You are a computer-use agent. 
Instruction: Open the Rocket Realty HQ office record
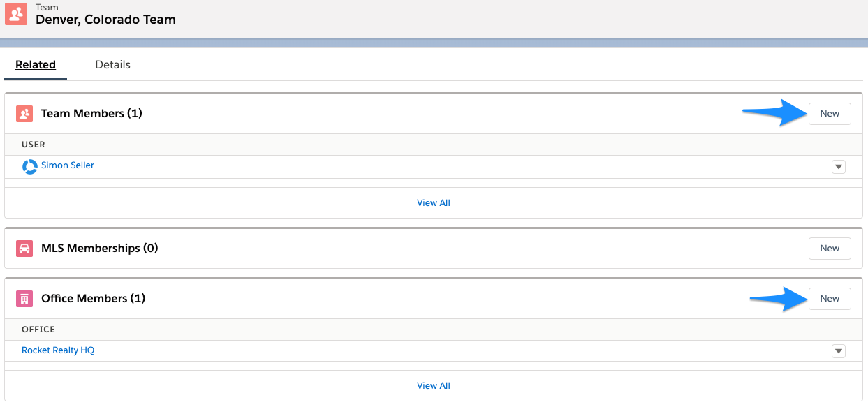58,350
